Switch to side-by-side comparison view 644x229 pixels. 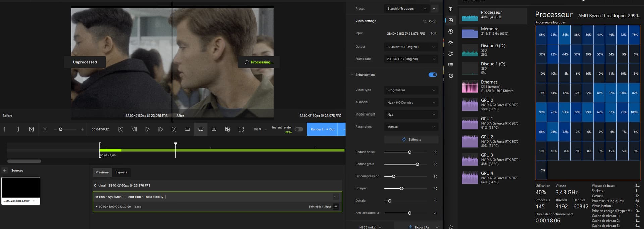pyautogui.click(x=214, y=129)
